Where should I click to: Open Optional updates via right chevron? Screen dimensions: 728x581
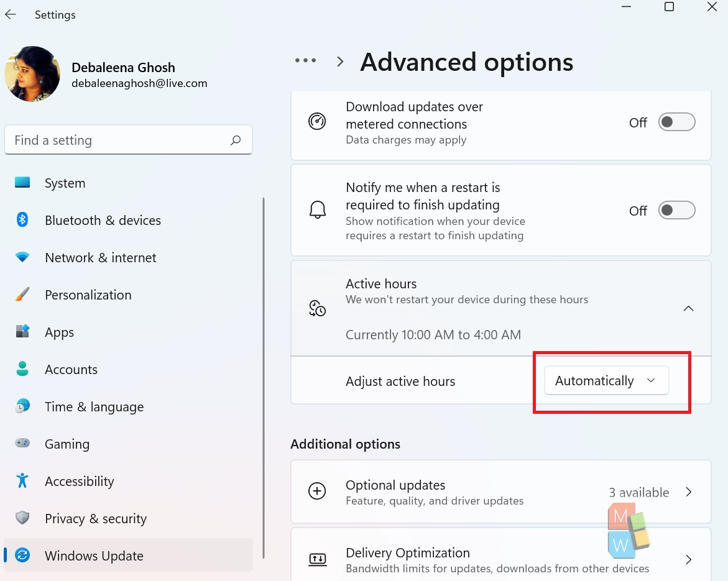point(689,492)
